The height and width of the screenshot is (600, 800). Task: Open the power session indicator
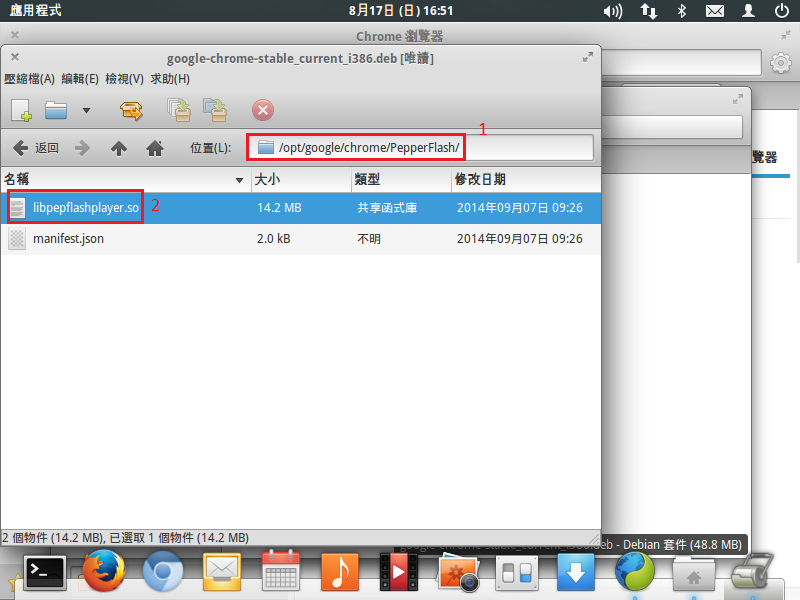[x=782, y=11]
